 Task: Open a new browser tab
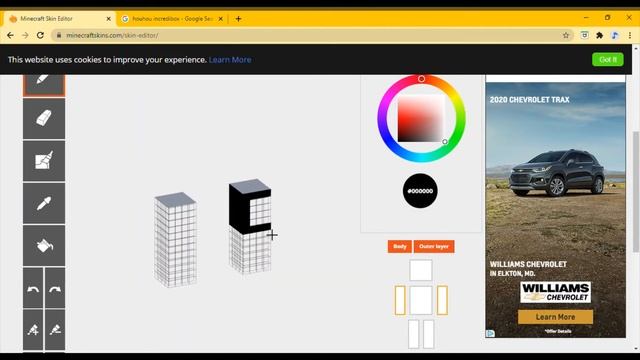tap(238, 19)
